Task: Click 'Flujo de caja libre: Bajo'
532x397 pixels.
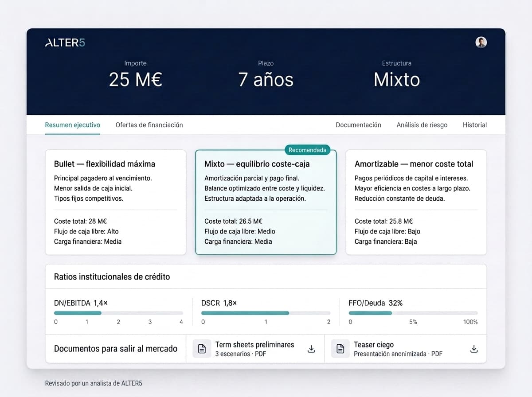Action: [x=387, y=231]
